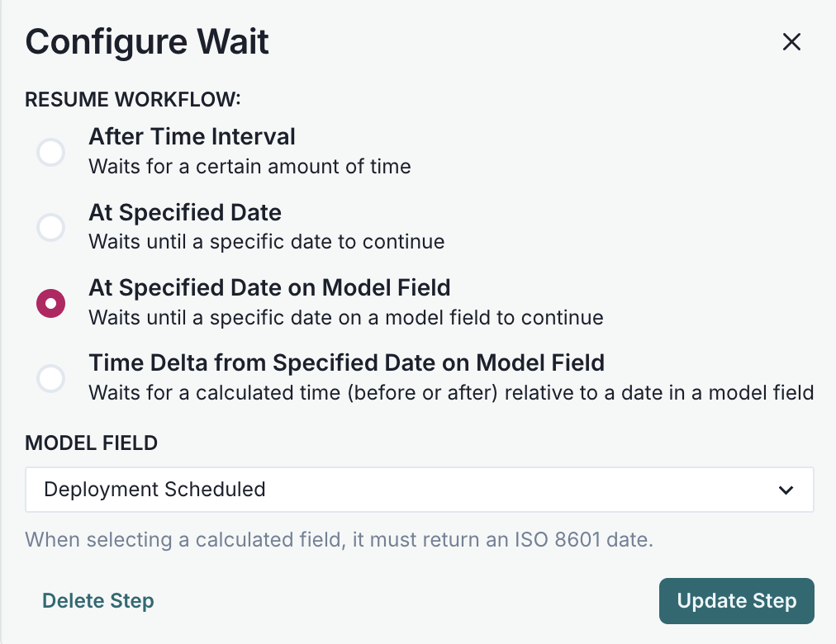Click the label After Time Interval
This screenshot has width=836, height=644.
coord(192,136)
